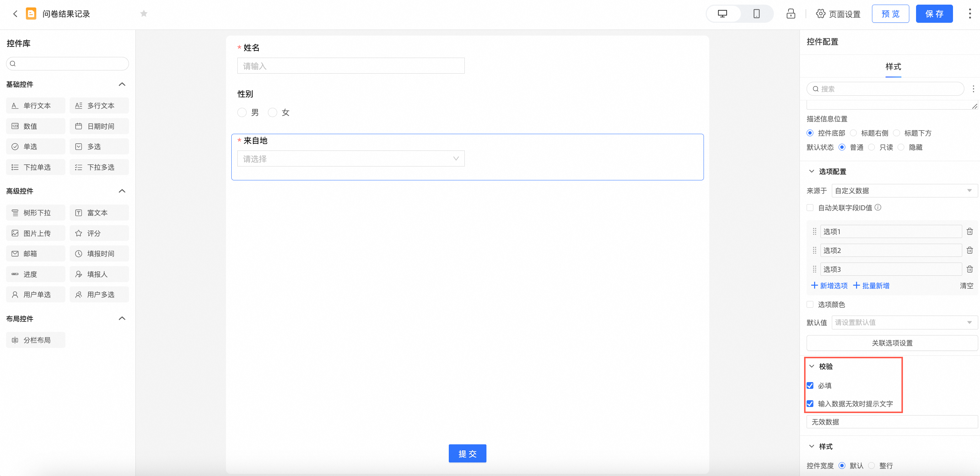
Task: Click the back arrow icon
Action: (15, 14)
